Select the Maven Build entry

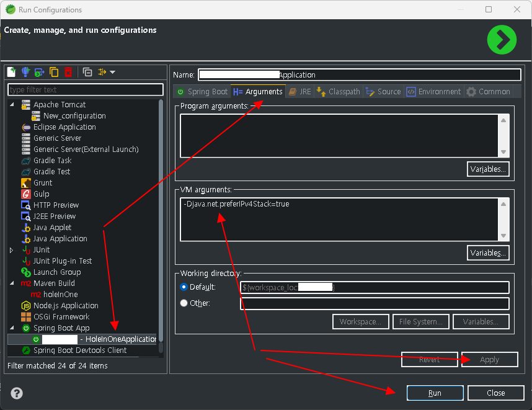click(54, 283)
